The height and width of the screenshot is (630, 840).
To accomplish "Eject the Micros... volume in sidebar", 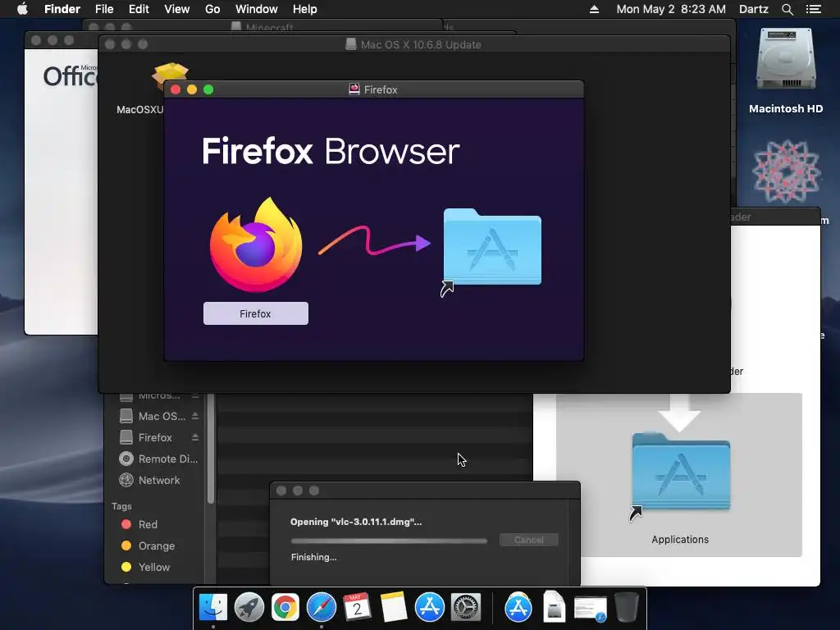I will coord(195,396).
